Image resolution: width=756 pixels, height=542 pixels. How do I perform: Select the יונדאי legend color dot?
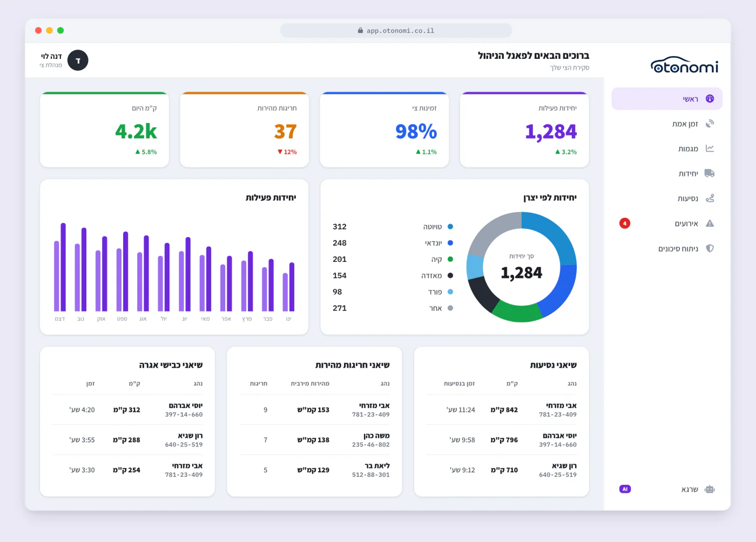tap(450, 243)
